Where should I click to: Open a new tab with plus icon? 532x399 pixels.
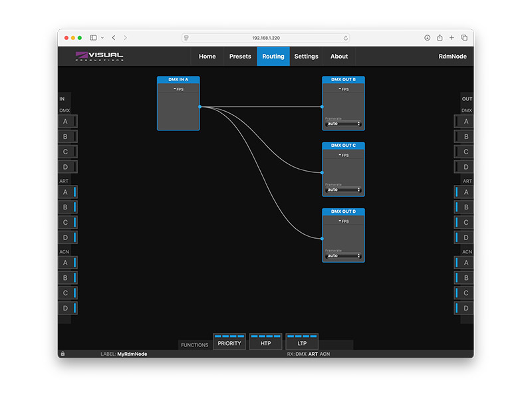[452, 38]
